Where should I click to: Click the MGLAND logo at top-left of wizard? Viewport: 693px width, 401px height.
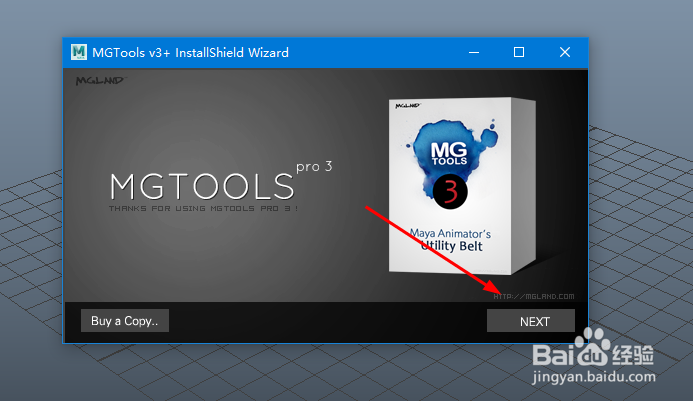click(101, 80)
